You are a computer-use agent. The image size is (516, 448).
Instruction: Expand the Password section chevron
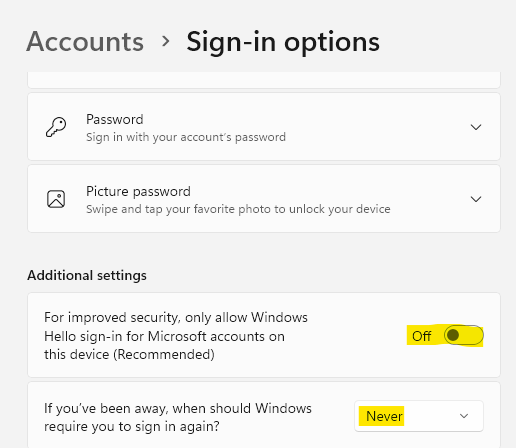point(476,127)
